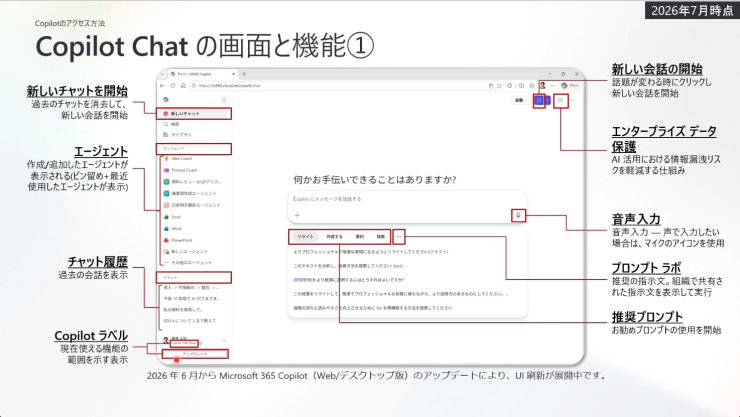This screenshot has height=417, width=740.
Task: Click the Copilot icon in the browser toolbar
Action: tap(564, 85)
